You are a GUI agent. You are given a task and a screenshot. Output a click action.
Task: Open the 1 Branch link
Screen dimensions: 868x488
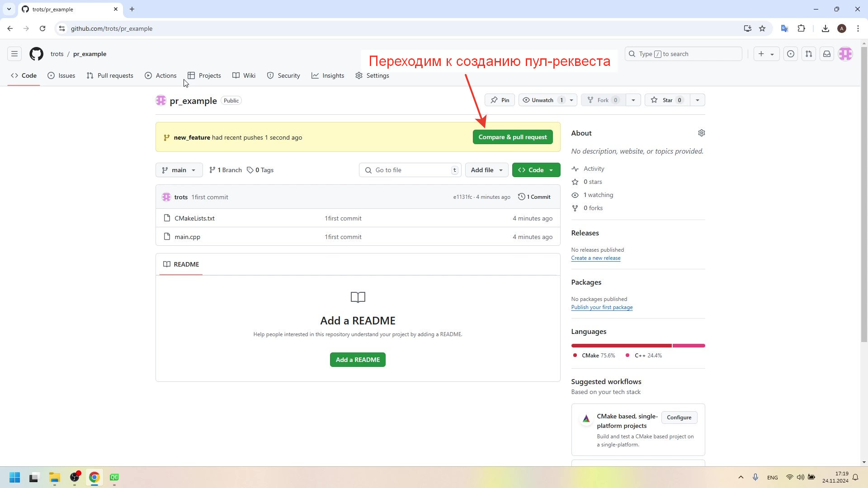225,170
